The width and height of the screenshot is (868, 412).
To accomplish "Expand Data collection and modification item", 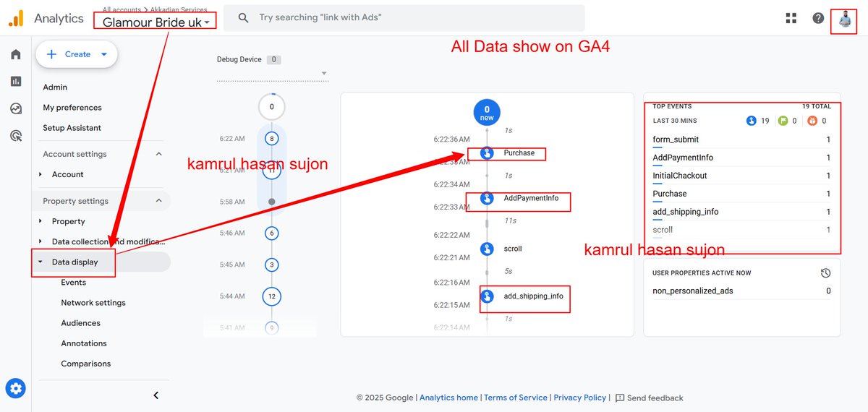I will [41, 241].
